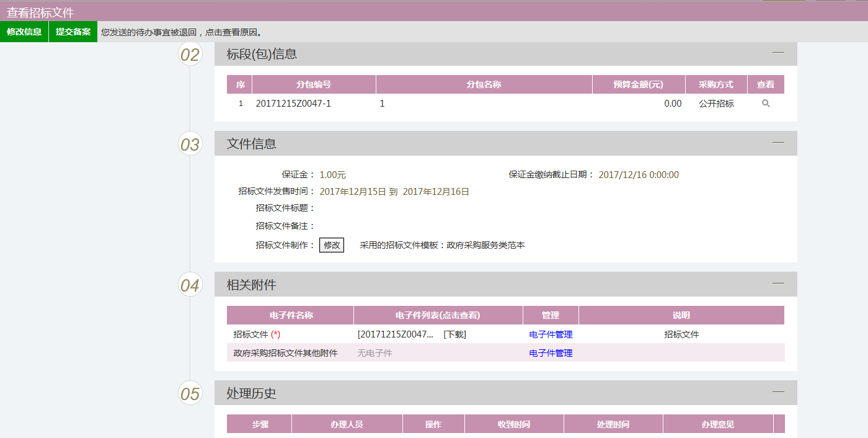Click the 修改信息 button
This screenshot has height=438, width=868.
coord(24,32)
